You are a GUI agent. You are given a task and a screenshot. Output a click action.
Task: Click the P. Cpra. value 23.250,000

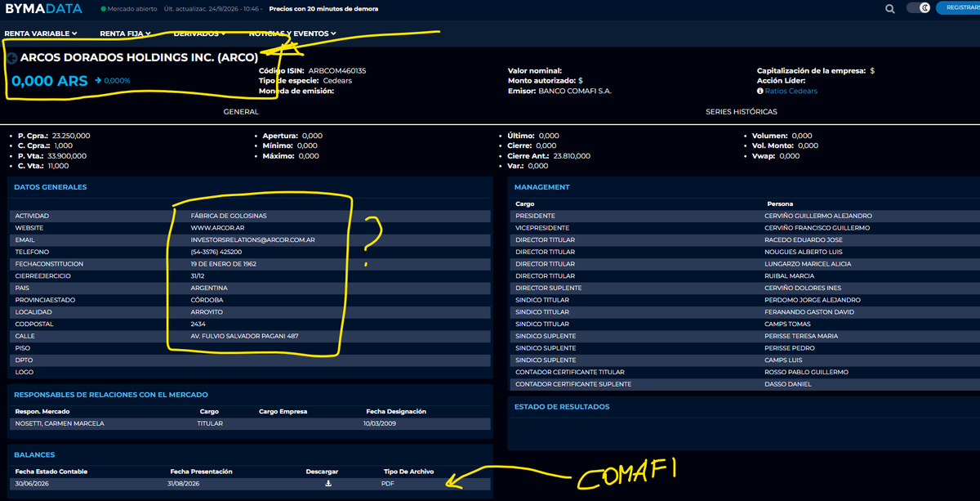click(71, 136)
